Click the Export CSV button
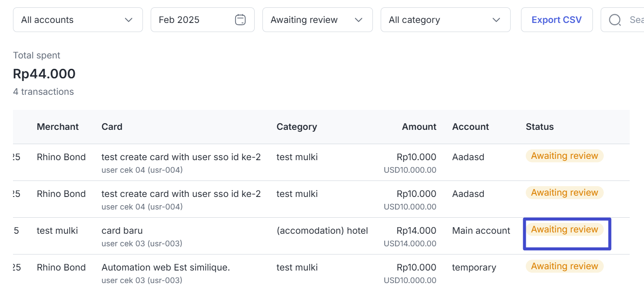 click(x=557, y=20)
